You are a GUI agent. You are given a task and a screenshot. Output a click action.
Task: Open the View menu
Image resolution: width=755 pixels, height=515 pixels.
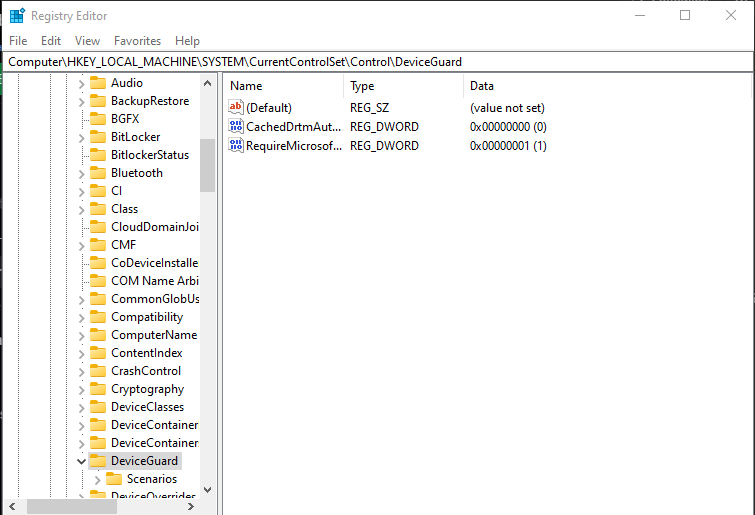[x=87, y=41]
